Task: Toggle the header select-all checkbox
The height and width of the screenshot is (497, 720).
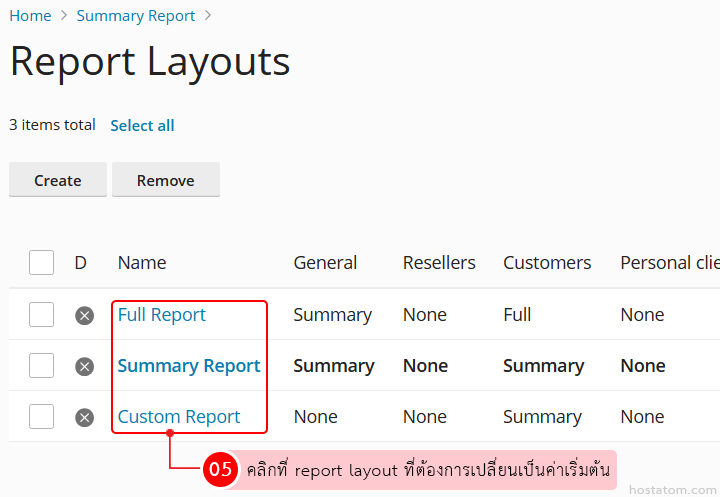Action: point(41,263)
